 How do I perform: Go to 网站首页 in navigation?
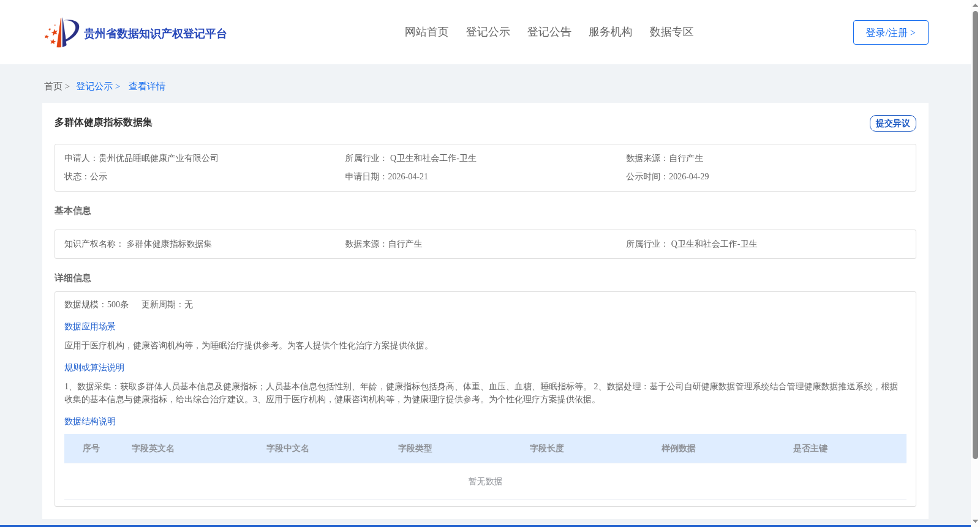426,32
